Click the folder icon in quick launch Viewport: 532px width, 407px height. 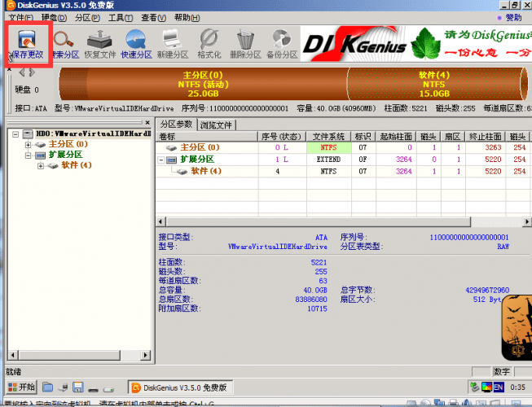[47, 387]
